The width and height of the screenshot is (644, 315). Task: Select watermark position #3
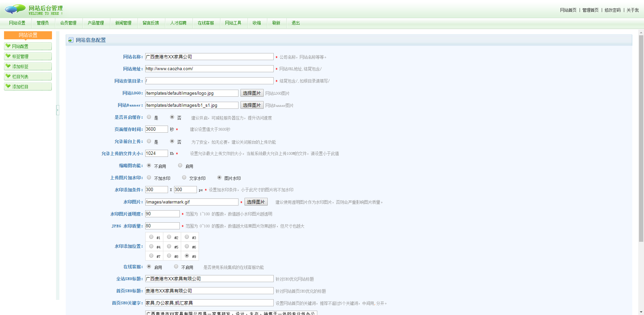(x=187, y=237)
